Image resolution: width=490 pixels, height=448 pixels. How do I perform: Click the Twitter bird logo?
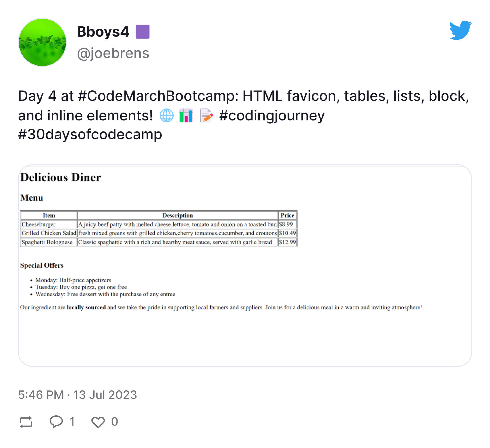point(460,30)
